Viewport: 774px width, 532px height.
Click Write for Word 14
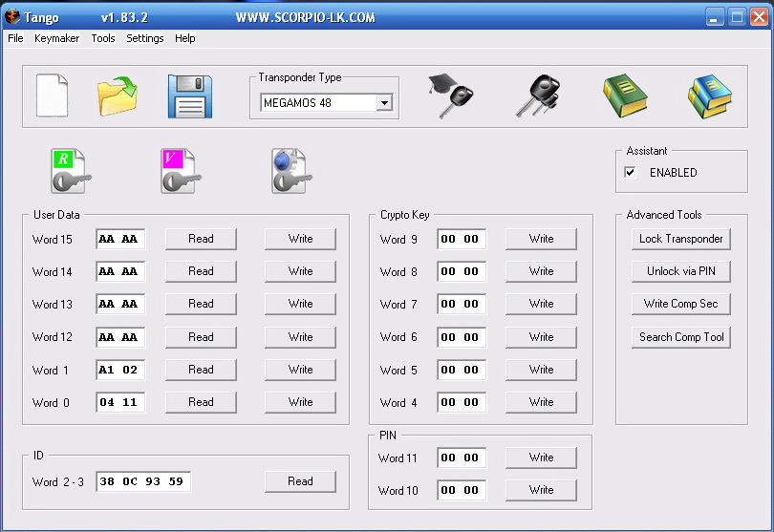pyautogui.click(x=300, y=271)
